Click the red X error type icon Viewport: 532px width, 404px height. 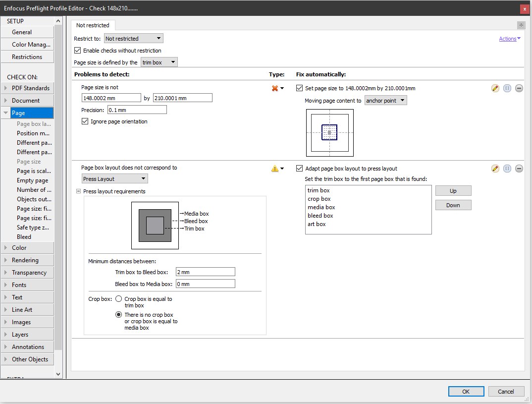pyautogui.click(x=275, y=88)
